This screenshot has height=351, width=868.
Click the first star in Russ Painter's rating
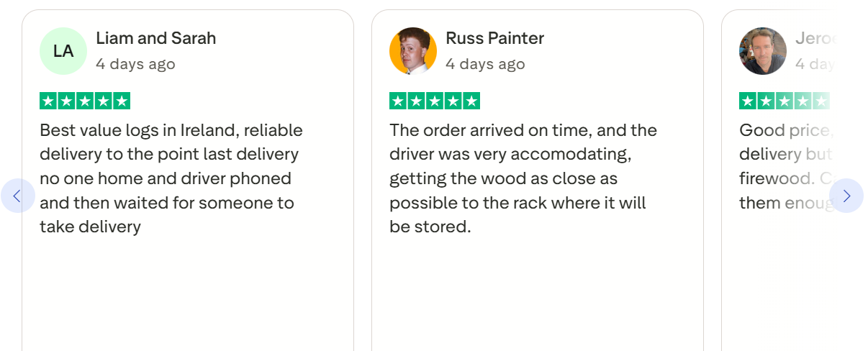[x=398, y=101]
